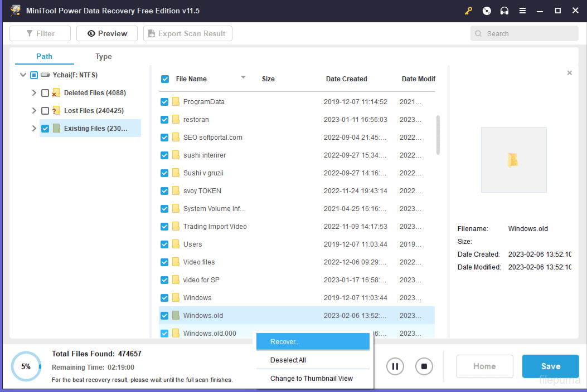Image resolution: width=587 pixels, height=392 pixels.
Task: Click the MiniTool app logo icon
Action: pyautogui.click(x=16, y=11)
